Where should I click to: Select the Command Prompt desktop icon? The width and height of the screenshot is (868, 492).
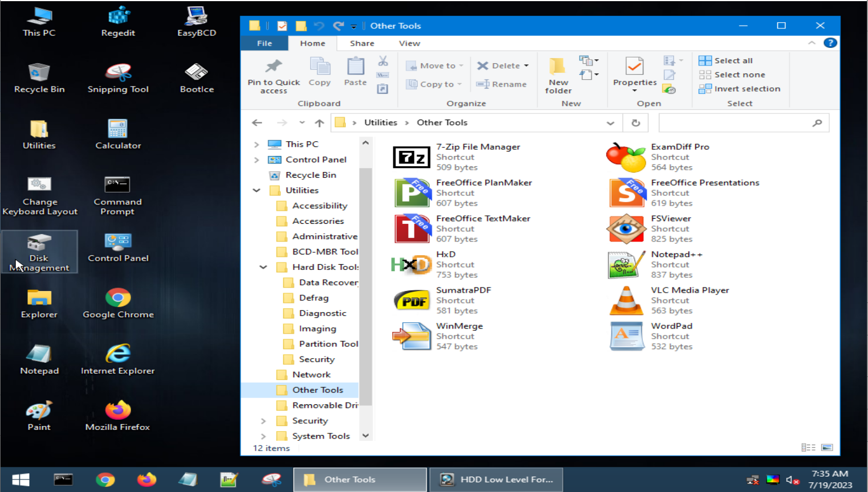(118, 196)
